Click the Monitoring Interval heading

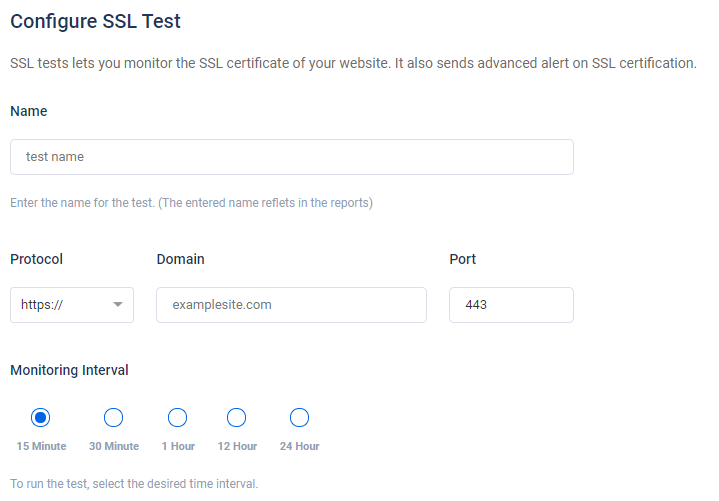pos(69,370)
